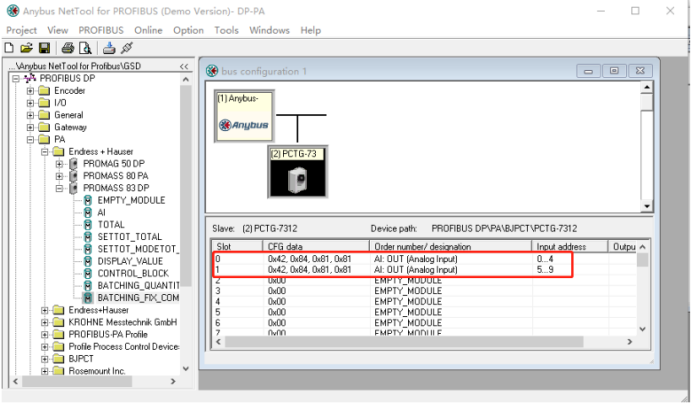The width and height of the screenshot is (692, 404).
Task: Select the SETTOT_MODETOT module
Action: pos(138,249)
